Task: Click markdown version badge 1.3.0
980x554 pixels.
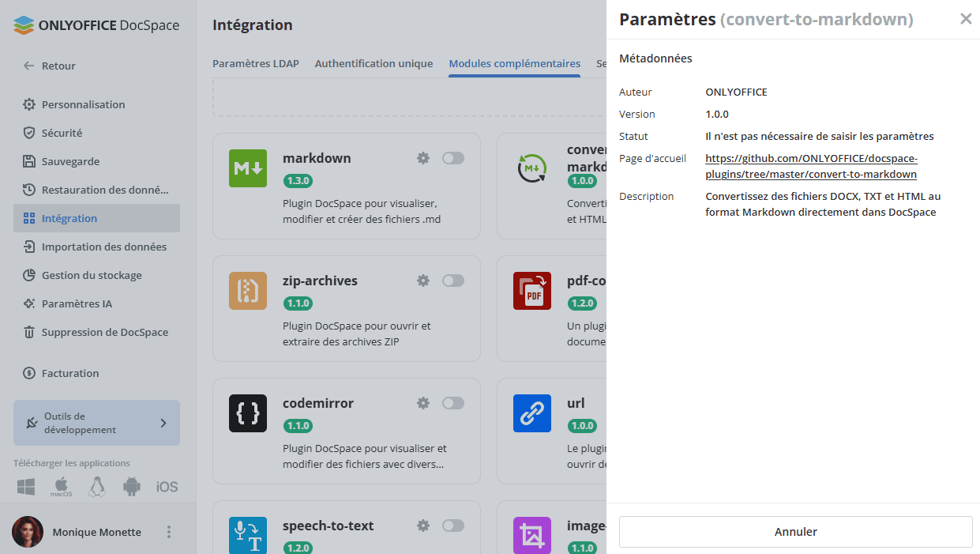Action: (x=299, y=181)
